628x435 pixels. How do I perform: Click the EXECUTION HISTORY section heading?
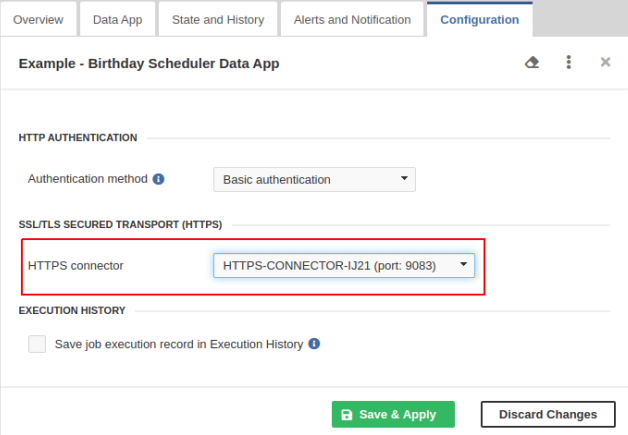(72, 311)
